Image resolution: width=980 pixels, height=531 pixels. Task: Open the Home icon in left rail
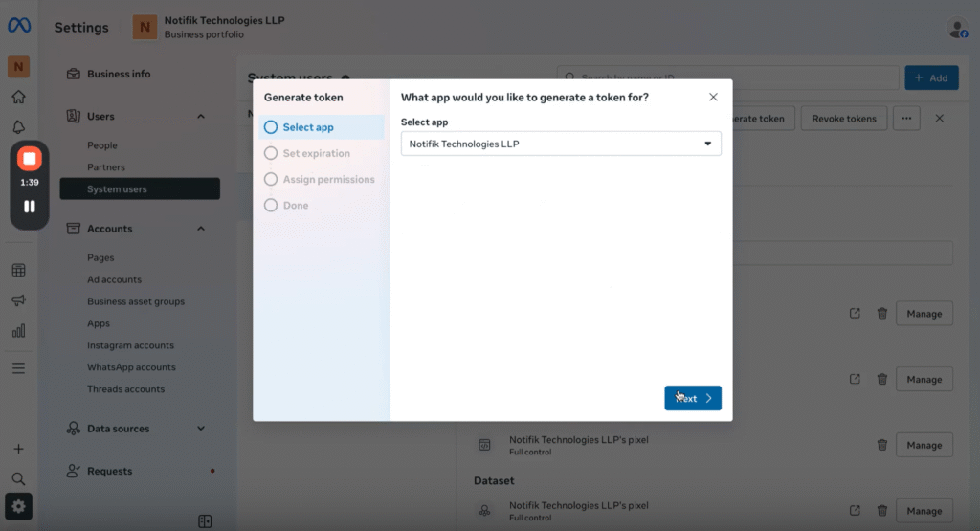pyautogui.click(x=18, y=97)
